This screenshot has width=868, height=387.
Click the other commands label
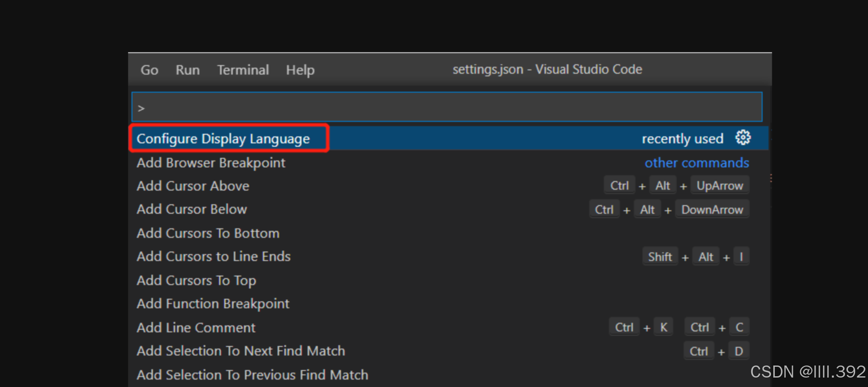coord(697,163)
